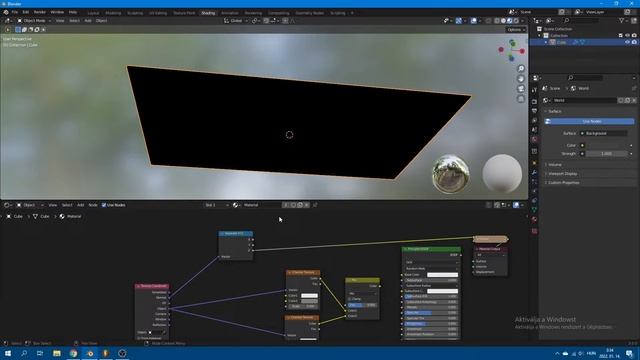
Task: Collapse the Collection tree row
Action: click(540, 36)
